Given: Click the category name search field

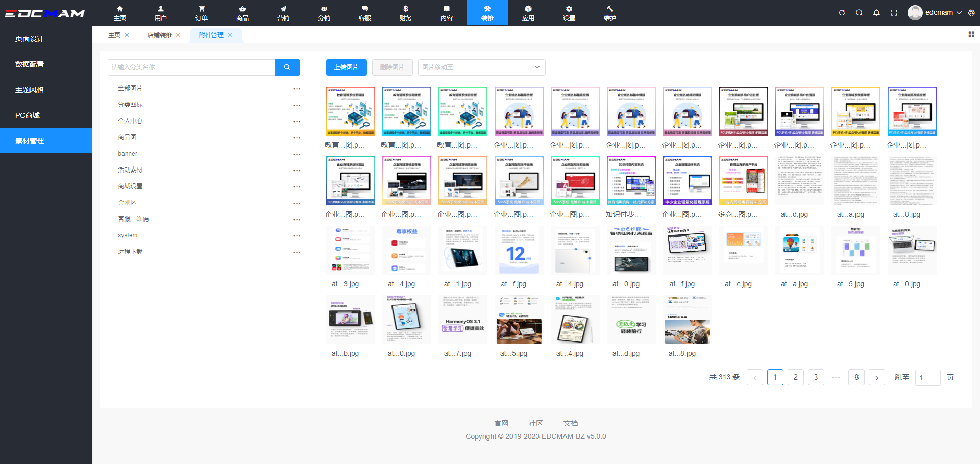Looking at the screenshot, I should click(x=191, y=67).
